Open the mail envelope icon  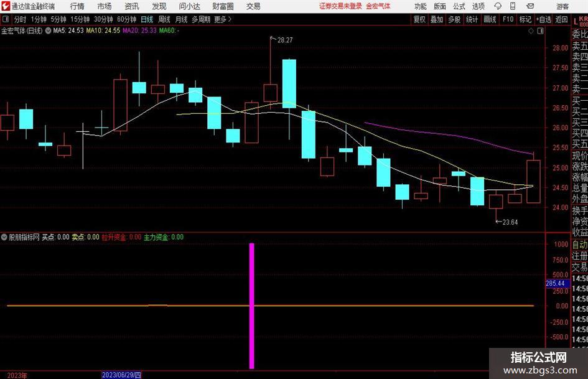530,6
